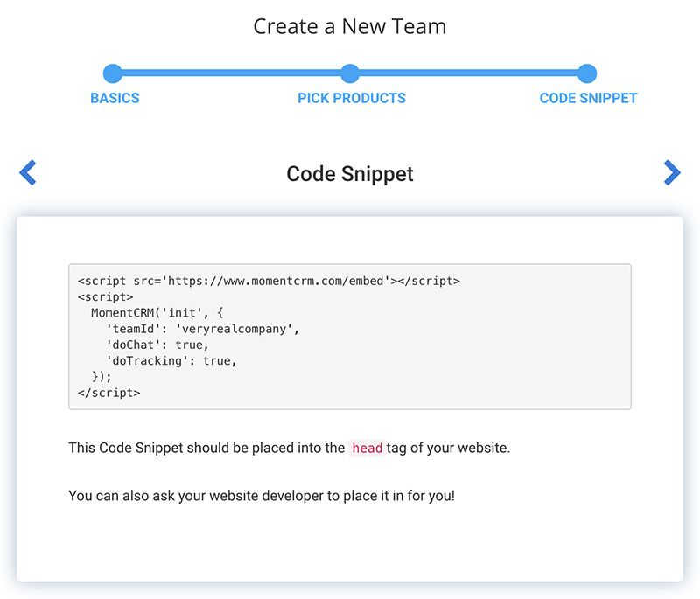700x599 pixels.
Task: Switch to the PICK PRODUCTS step label
Action: point(351,98)
